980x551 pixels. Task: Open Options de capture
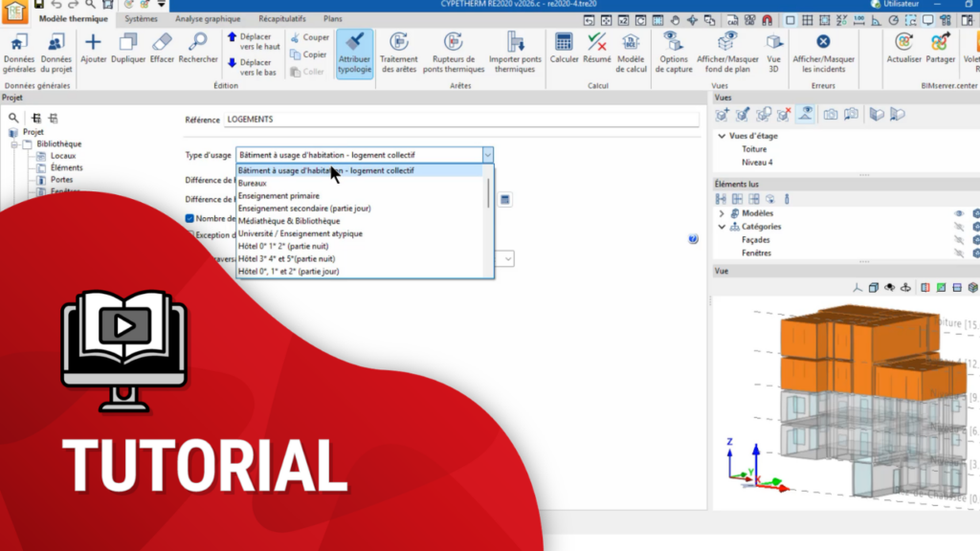(x=674, y=43)
